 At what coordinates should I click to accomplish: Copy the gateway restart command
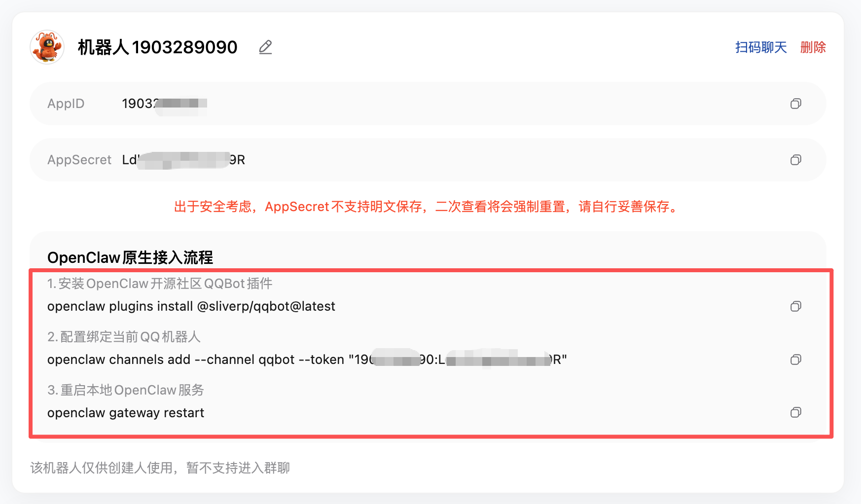(x=795, y=412)
